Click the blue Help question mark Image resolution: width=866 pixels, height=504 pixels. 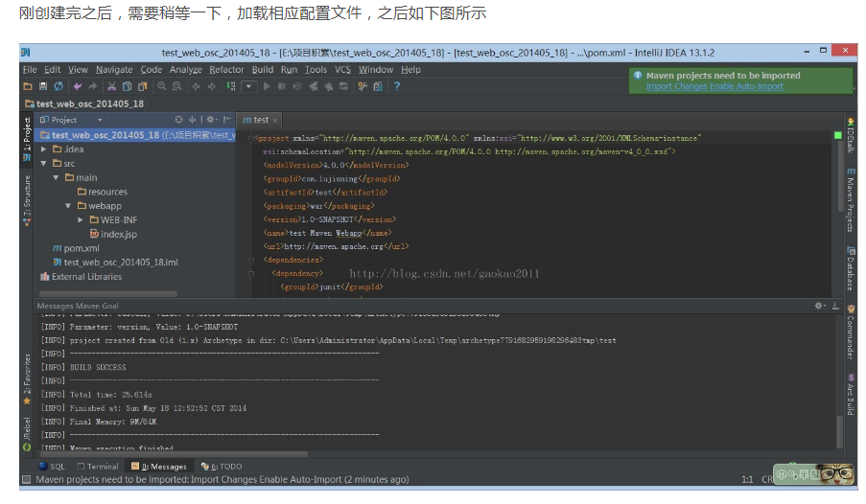point(396,86)
